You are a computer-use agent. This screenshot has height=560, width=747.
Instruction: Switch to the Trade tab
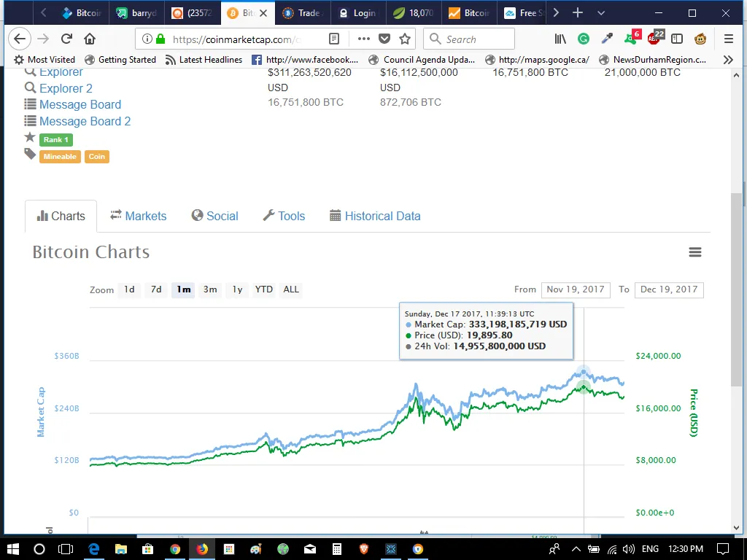302,13
